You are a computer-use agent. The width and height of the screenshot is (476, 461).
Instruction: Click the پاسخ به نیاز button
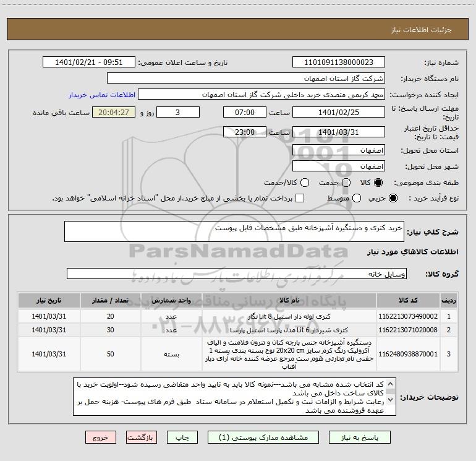click(359, 437)
